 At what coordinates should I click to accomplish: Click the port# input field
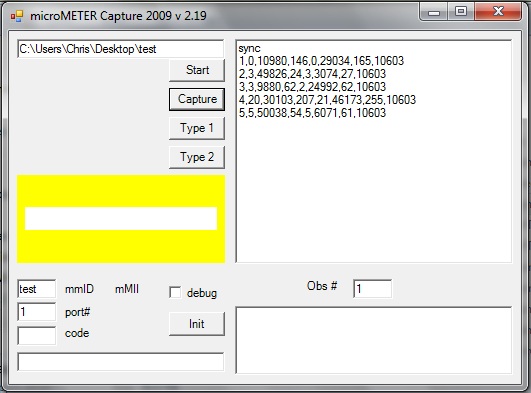pyautogui.click(x=37, y=312)
